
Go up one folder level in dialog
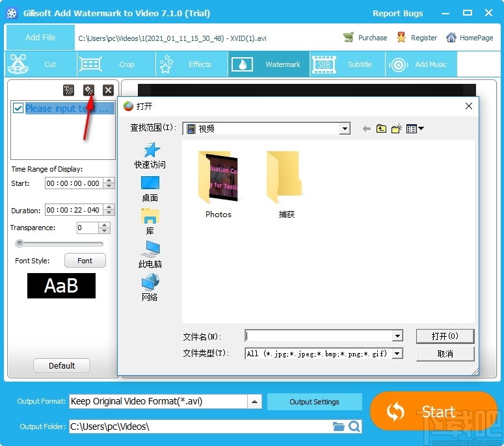coord(381,129)
